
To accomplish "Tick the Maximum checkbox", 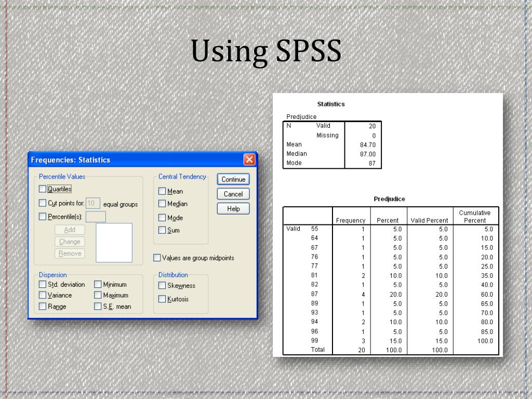I will pos(98,295).
